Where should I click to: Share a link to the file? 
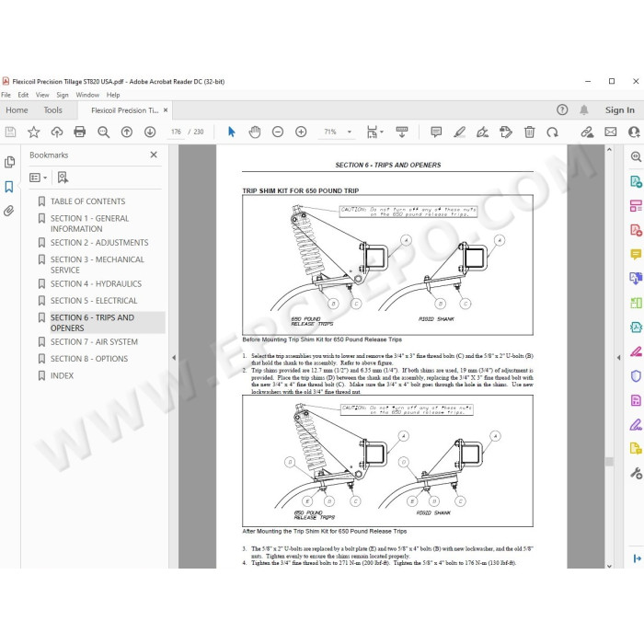587,132
